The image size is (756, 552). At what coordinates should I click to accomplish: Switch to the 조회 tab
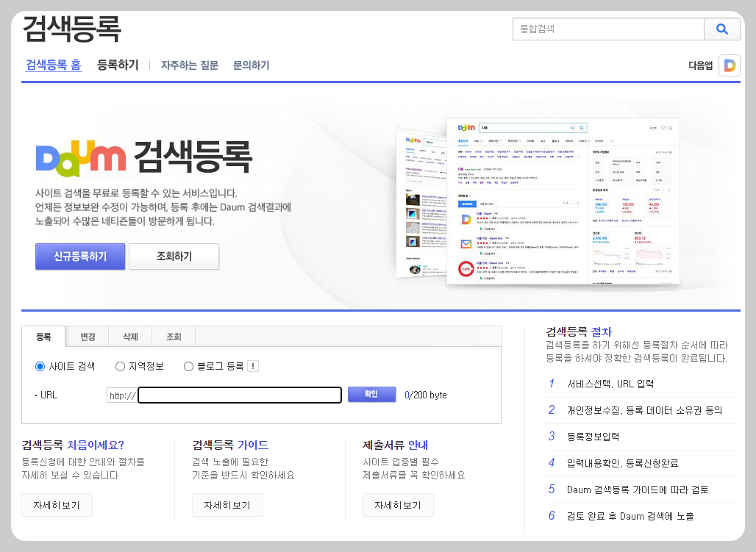174,337
